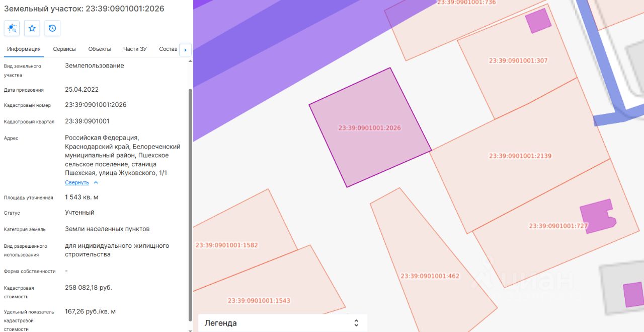The image size is (644, 332).
Task: Select parcel 23:39:0901001:2139 on map
Action: tap(520, 156)
